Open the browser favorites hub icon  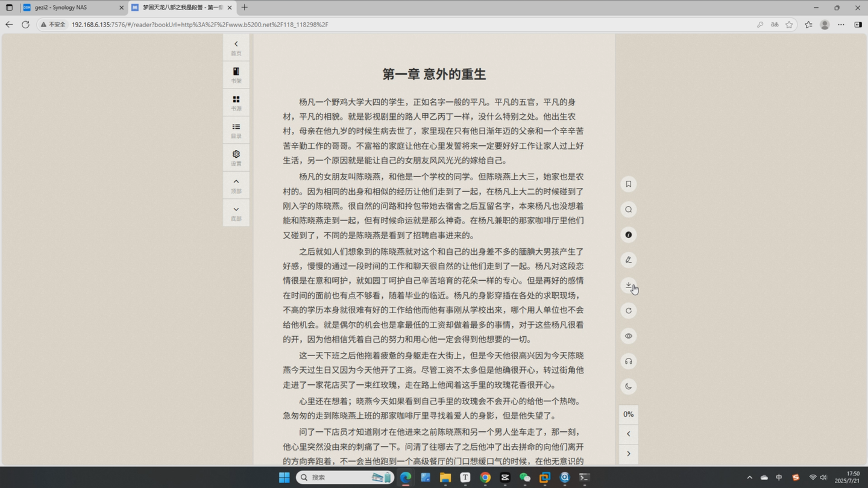click(808, 25)
